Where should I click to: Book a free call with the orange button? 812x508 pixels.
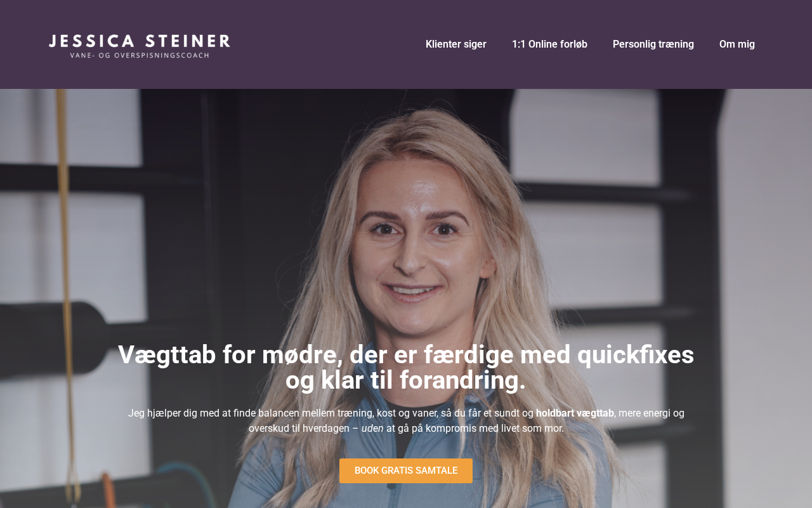coord(406,471)
